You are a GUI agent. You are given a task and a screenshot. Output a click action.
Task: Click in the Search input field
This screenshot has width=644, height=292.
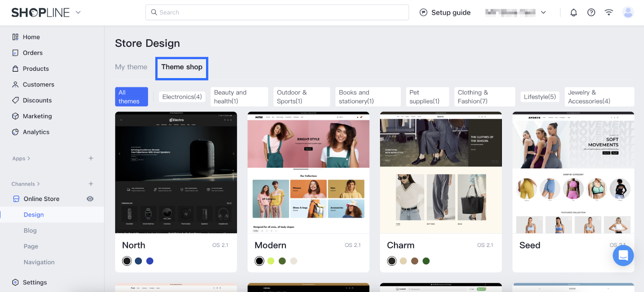tap(277, 12)
